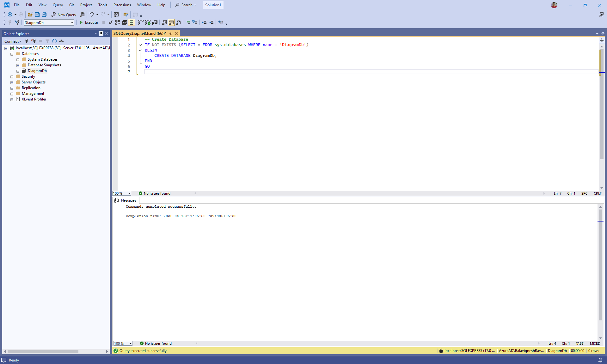Image resolution: width=607 pixels, height=364 pixels.
Task: Click editor line 7 empty input line
Action: coord(371,72)
